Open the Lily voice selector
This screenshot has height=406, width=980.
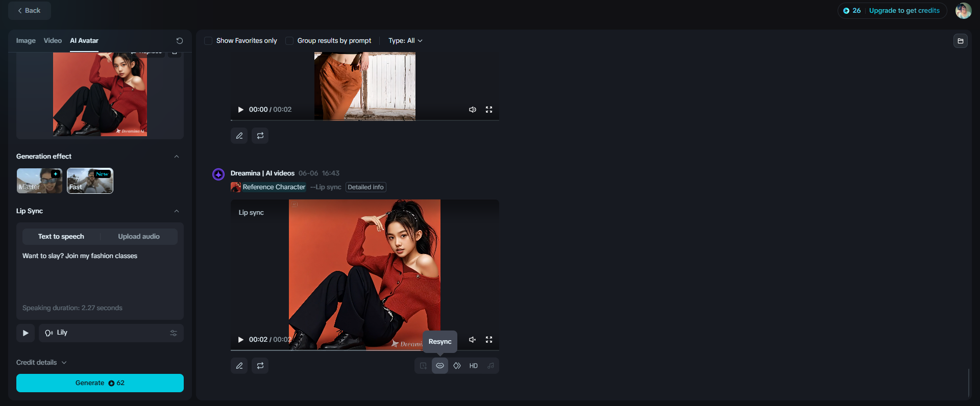[111, 333]
